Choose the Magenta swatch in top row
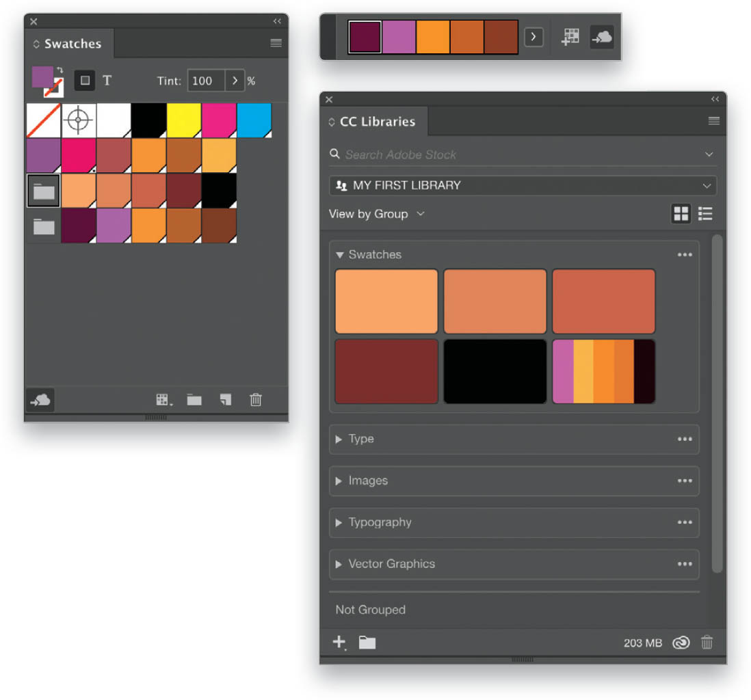 click(x=219, y=120)
